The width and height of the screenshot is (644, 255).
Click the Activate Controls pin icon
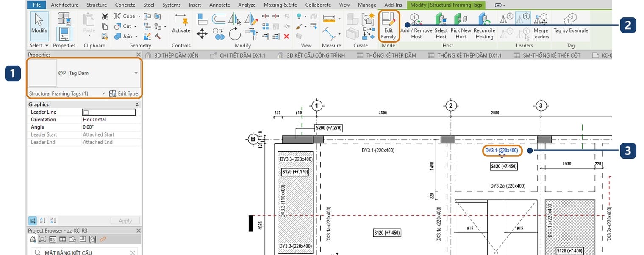[181, 24]
